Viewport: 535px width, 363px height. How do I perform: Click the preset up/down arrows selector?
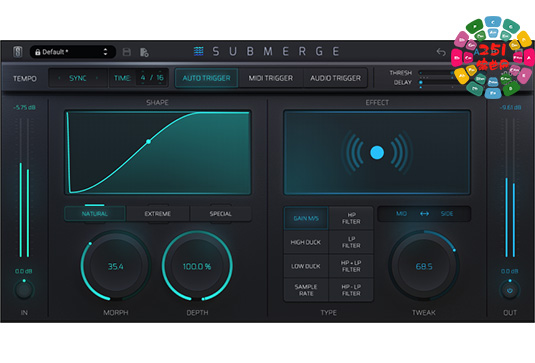click(105, 52)
